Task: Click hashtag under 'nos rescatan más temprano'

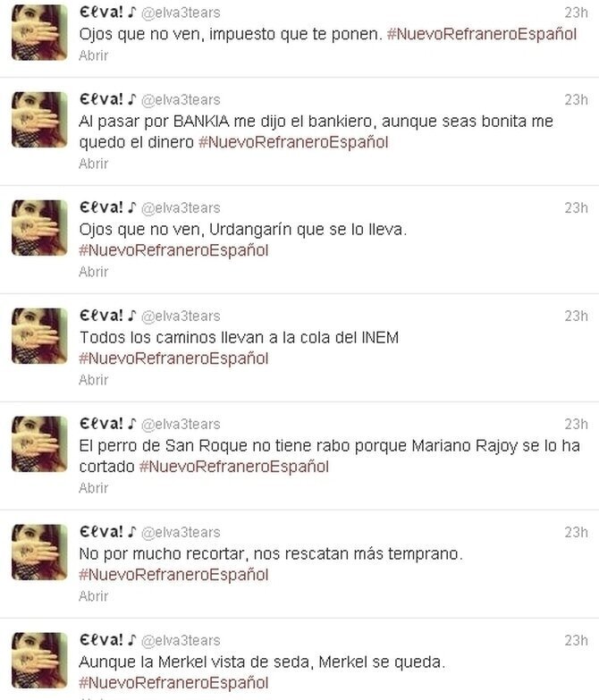Action: (x=173, y=574)
